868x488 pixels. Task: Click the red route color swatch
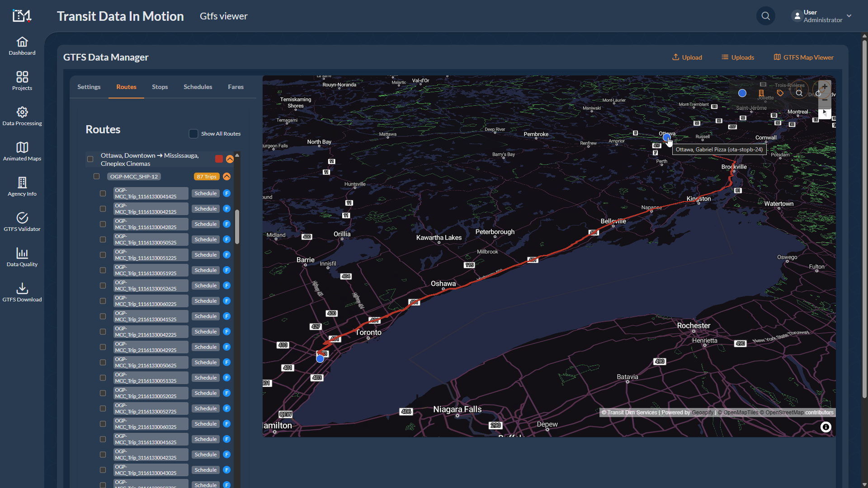[x=219, y=159]
